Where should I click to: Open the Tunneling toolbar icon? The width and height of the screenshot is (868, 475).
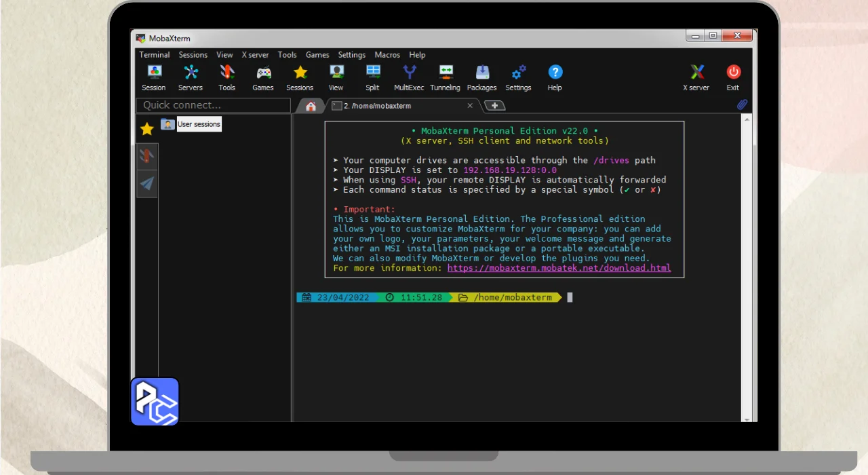445,77
